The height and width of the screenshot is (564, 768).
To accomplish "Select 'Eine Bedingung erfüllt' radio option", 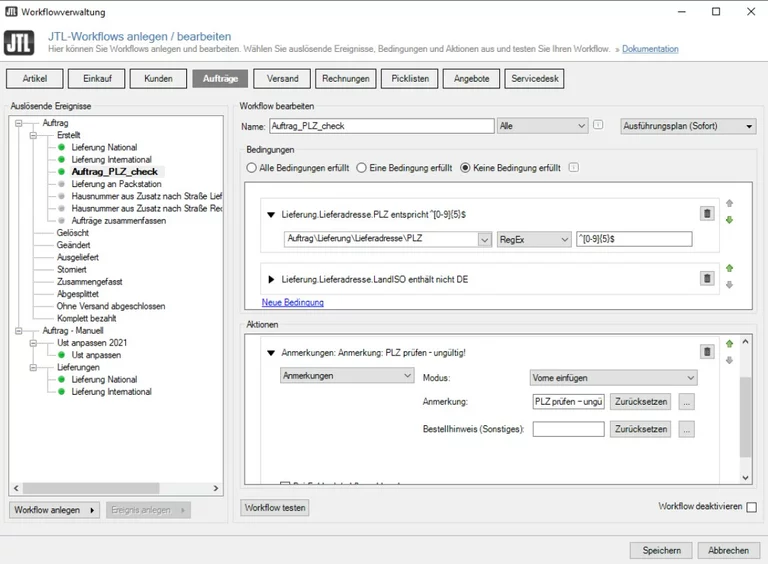I will (362, 168).
